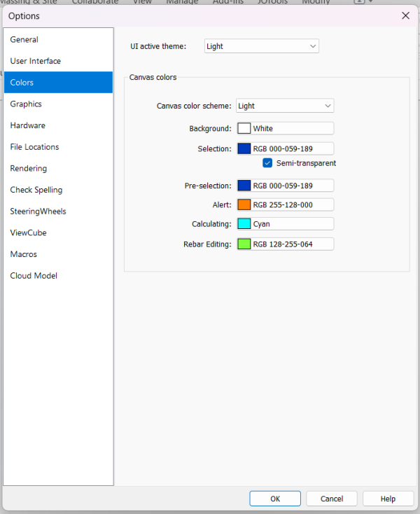Click the cyan Calculating color swatch
This screenshot has width=420, height=514.
[x=244, y=224]
